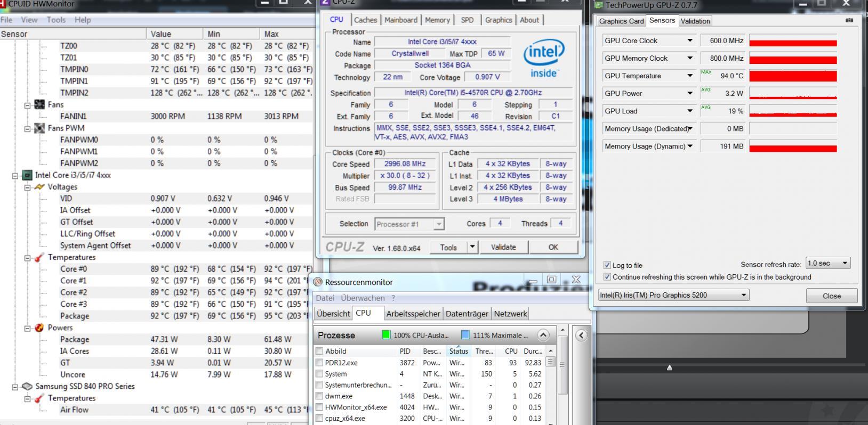Click the Fans PWM group icon
868x425 pixels.
[x=39, y=128]
